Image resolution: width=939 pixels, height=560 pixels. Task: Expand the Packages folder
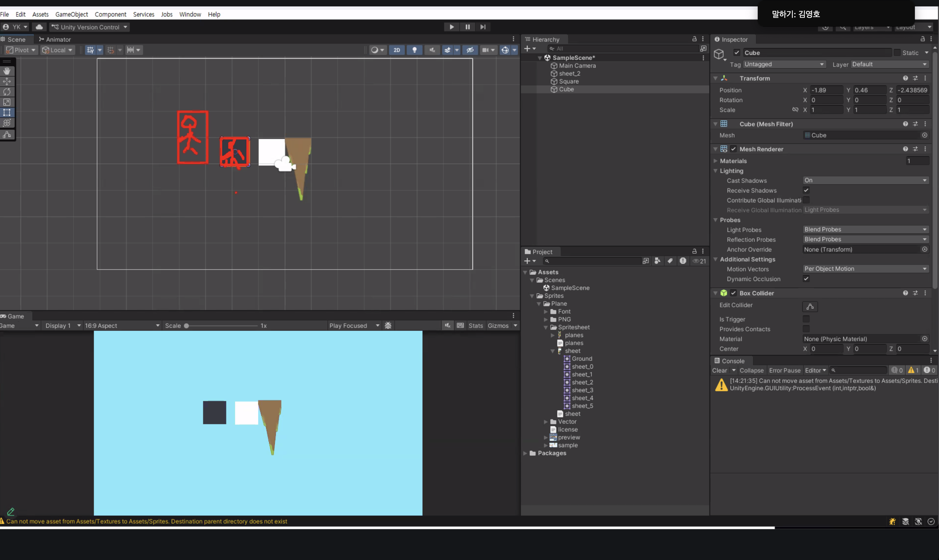(525, 453)
